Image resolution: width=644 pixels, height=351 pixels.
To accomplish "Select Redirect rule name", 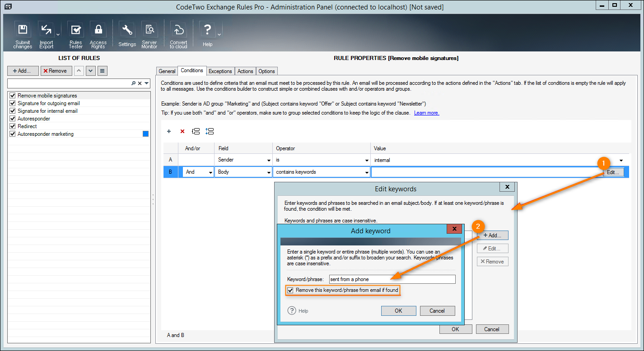I will tap(27, 126).
